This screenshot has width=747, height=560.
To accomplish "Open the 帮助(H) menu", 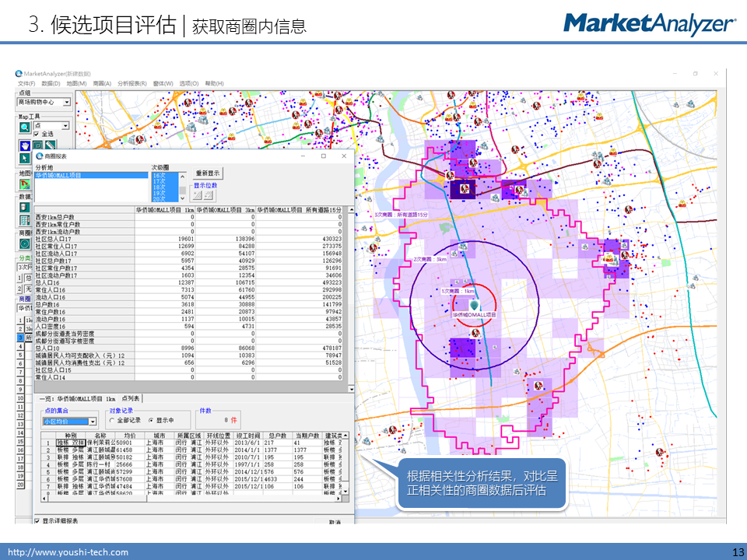I will [215, 83].
